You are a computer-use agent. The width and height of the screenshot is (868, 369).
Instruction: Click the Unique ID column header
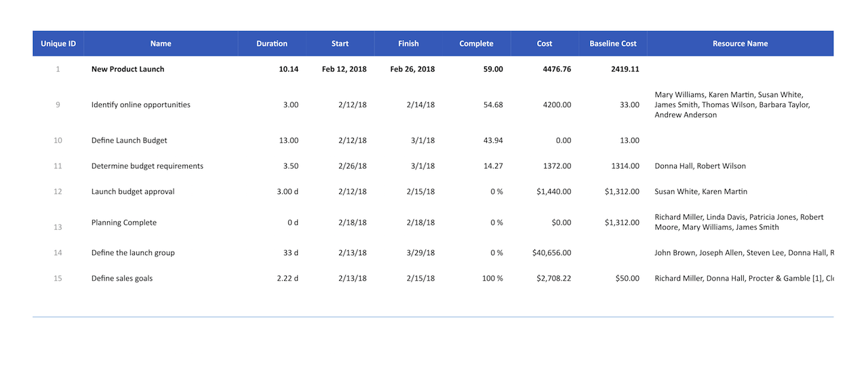pos(58,43)
